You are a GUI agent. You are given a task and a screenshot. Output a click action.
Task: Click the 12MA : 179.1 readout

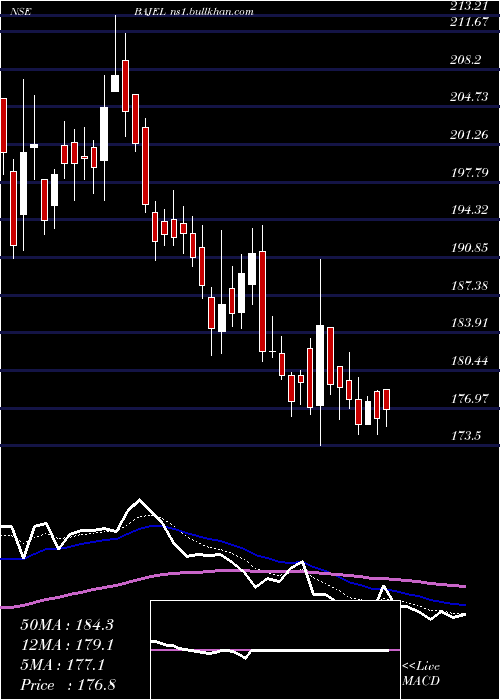67,645
